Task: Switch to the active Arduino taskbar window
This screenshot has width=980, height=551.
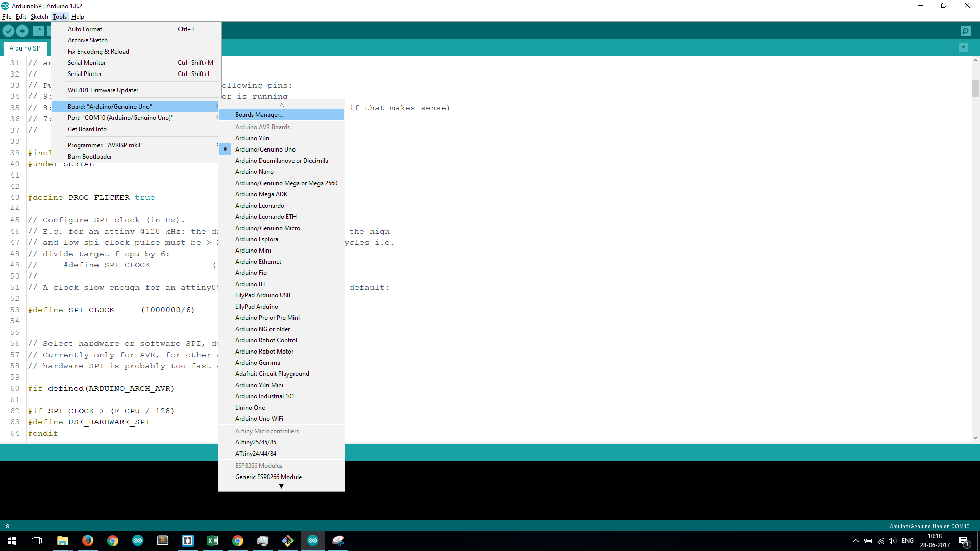Action: [313, 541]
